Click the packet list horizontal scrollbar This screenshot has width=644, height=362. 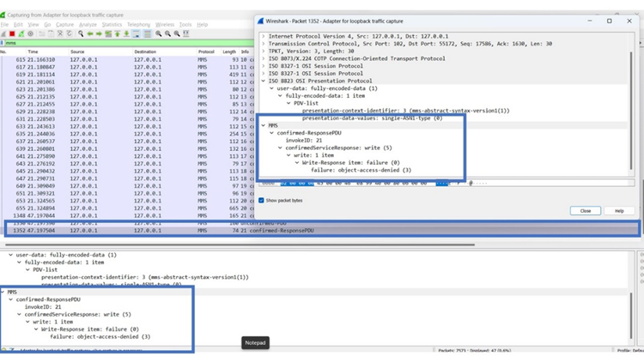click(x=240, y=244)
